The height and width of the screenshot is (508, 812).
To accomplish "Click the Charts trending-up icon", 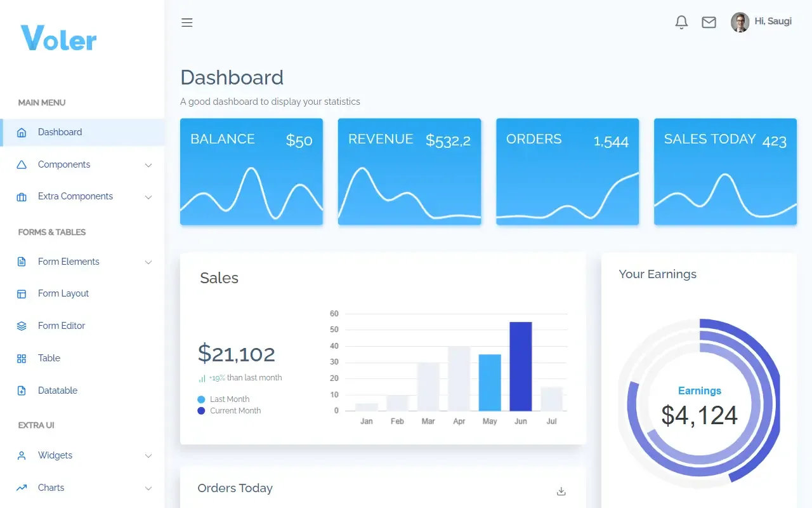I will [x=22, y=488].
